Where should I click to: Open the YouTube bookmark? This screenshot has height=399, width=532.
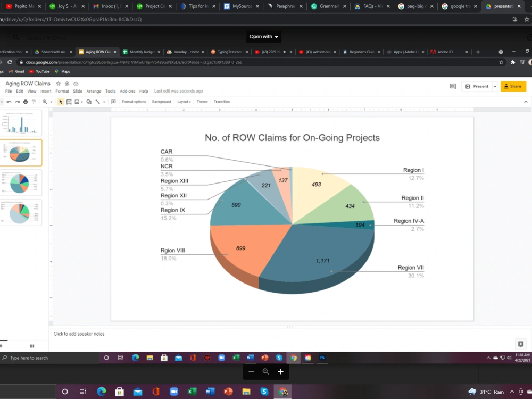[x=39, y=72]
